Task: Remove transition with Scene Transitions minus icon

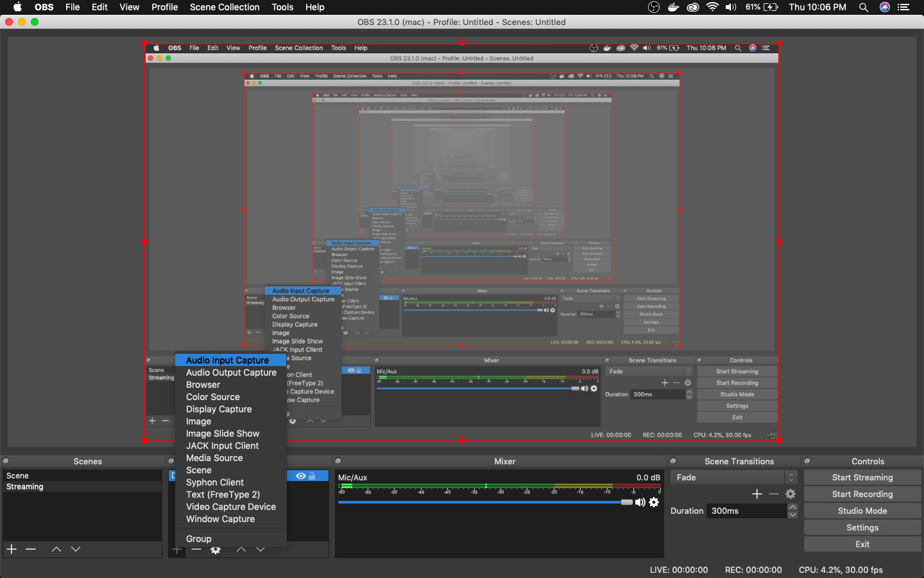Action: point(774,494)
